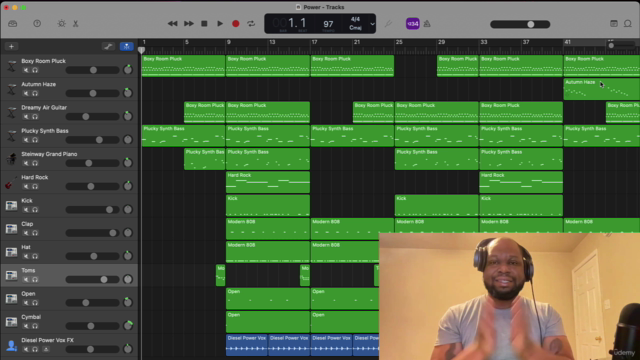
Task: Toggle the blue Catch playhead button
Action: [127, 47]
